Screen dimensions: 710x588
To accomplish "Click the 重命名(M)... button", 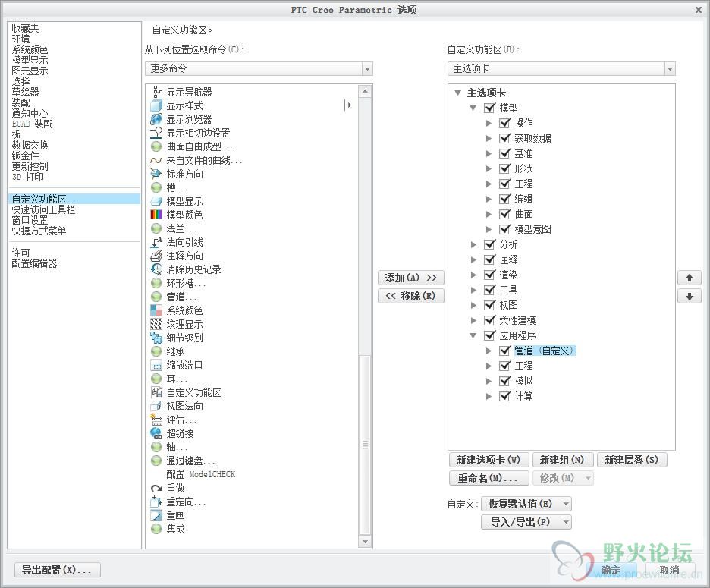I will point(489,479).
